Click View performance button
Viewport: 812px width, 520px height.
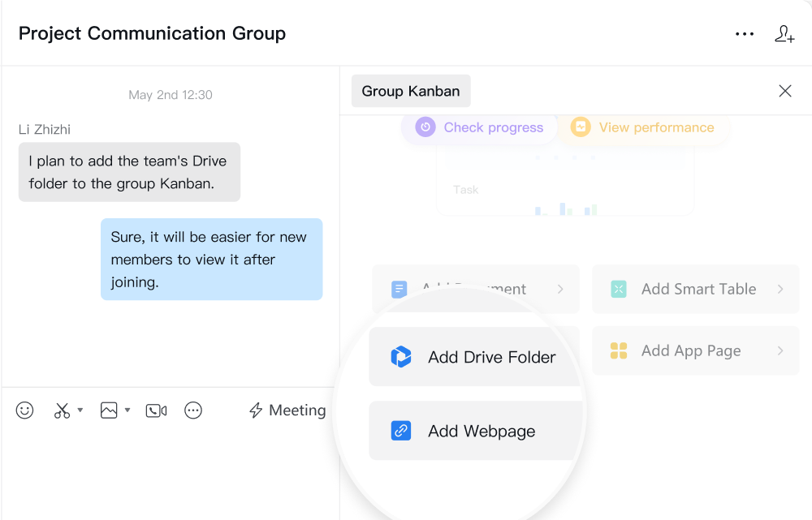(x=643, y=127)
